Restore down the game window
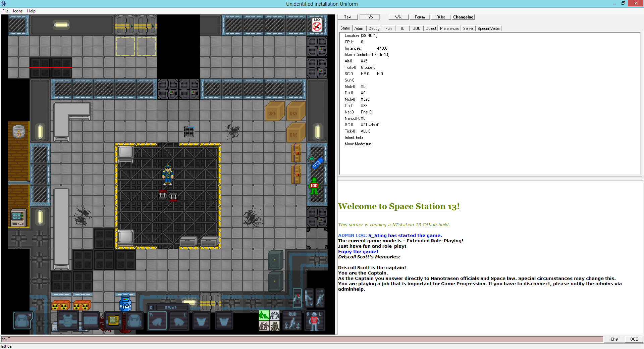The height and width of the screenshot is (349, 644). (623, 3)
